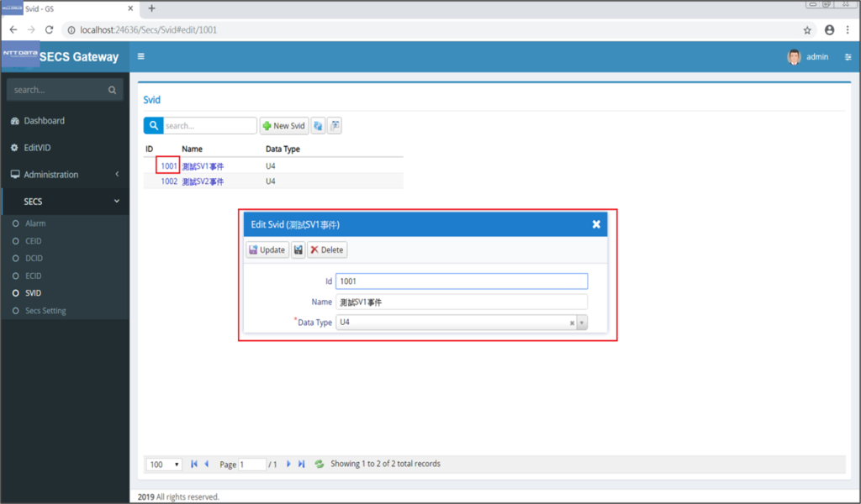Image resolution: width=861 pixels, height=504 pixels.
Task: Toggle the sidebar hamburger menu
Action: point(141,56)
